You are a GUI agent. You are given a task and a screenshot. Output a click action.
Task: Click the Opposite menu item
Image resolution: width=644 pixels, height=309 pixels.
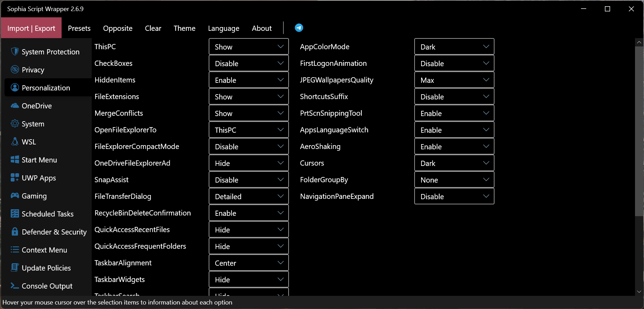(118, 28)
